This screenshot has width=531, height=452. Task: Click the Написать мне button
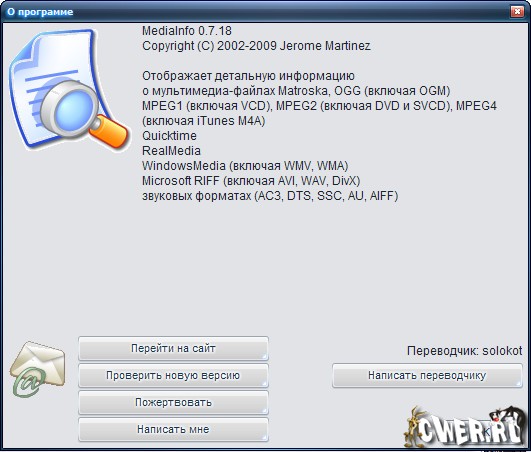[x=173, y=429]
